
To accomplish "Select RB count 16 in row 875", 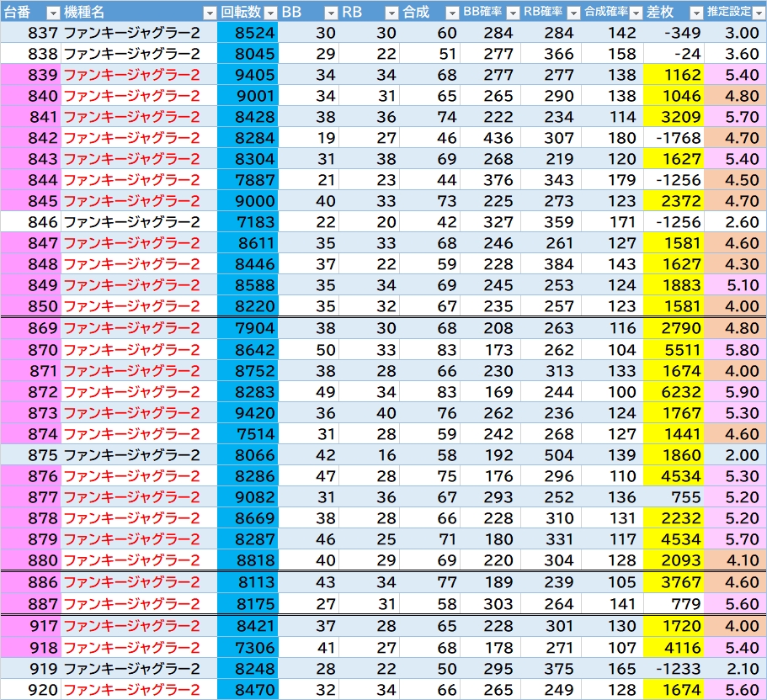I will (x=369, y=455).
